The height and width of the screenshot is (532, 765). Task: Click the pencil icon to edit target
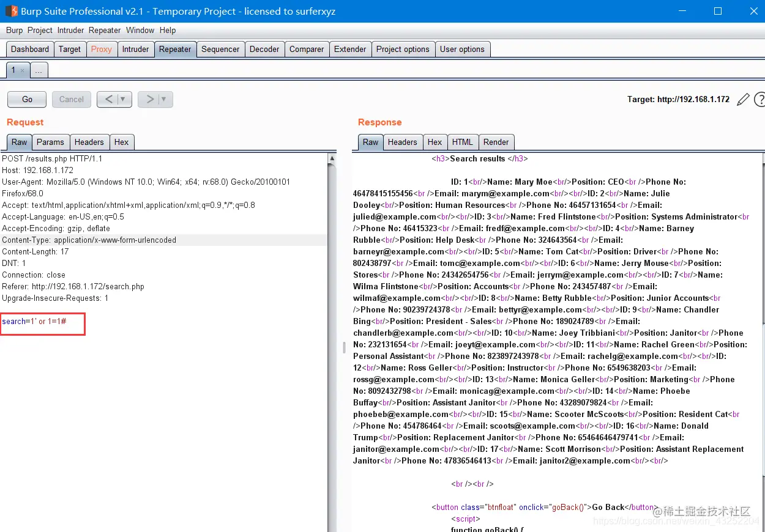click(743, 99)
